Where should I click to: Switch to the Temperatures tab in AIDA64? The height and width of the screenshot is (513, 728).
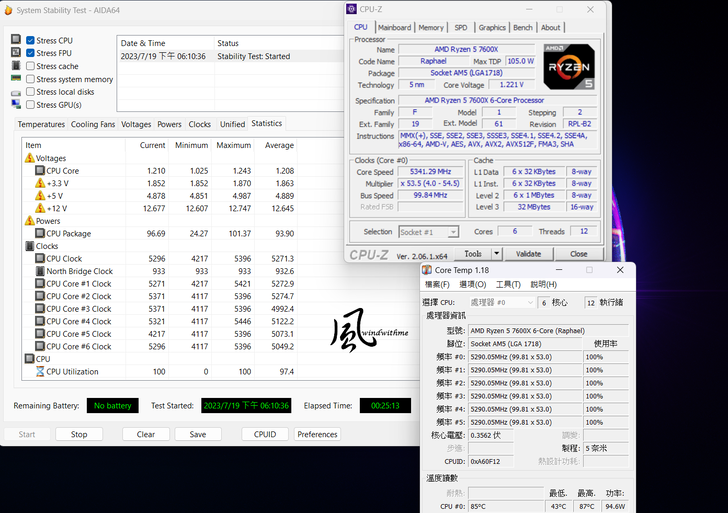click(41, 124)
